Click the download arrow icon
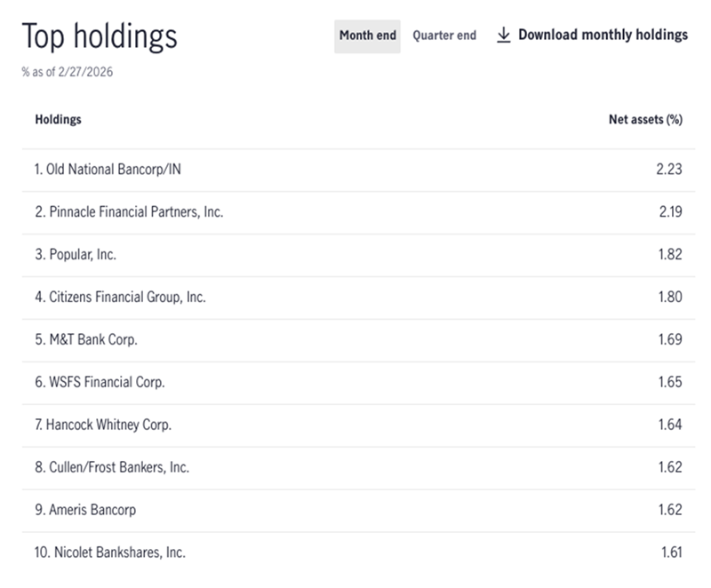 tap(504, 36)
